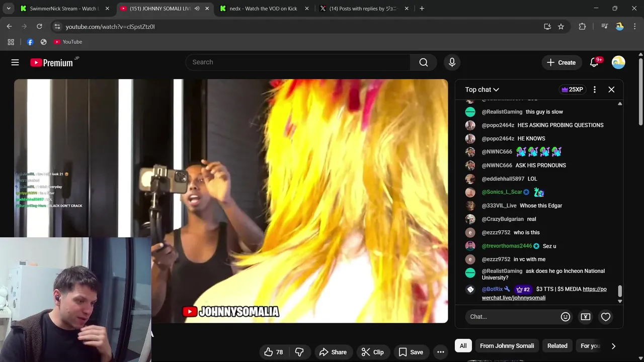
Task: Close the SwimmerNick Stream tab
Action: coord(107,9)
